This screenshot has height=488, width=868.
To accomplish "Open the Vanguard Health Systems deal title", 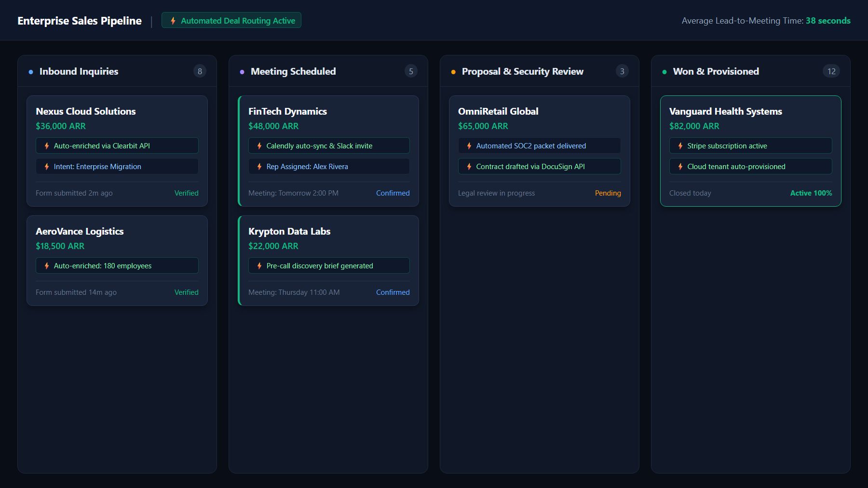I will 726,111.
